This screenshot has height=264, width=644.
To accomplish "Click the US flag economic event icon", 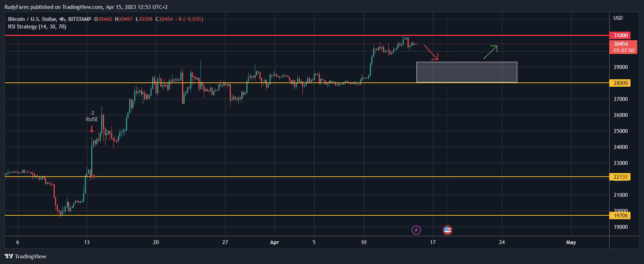I will [x=447, y=230].
